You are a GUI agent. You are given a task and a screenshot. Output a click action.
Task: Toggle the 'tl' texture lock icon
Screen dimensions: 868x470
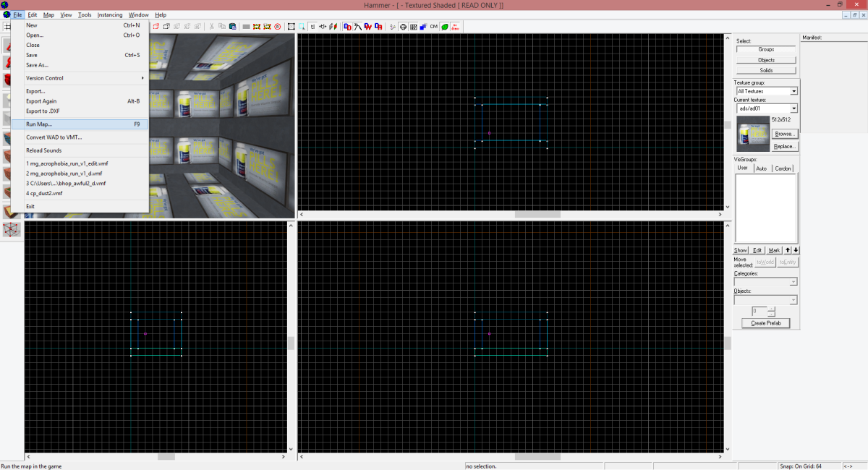[x=312, y=27]
